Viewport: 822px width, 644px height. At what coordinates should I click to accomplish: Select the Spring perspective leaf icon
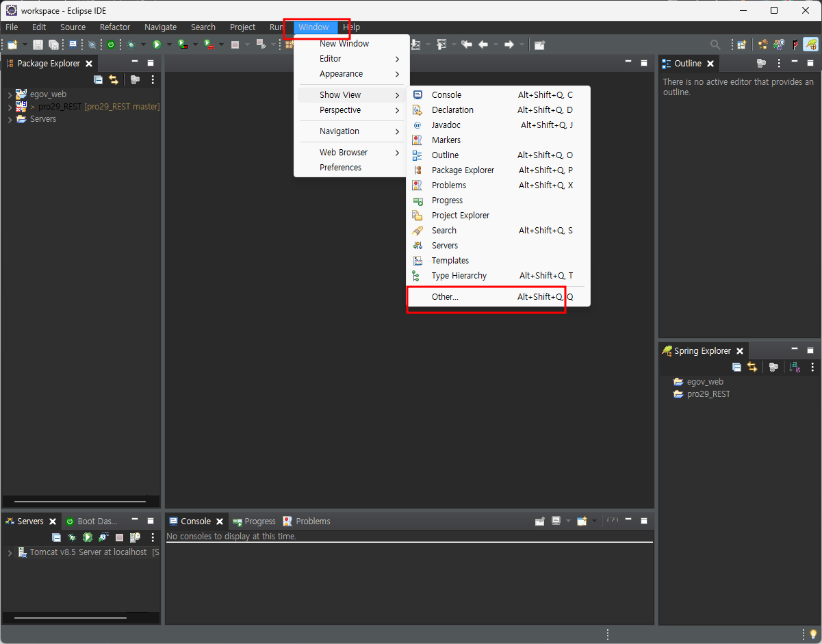point(811,44)
